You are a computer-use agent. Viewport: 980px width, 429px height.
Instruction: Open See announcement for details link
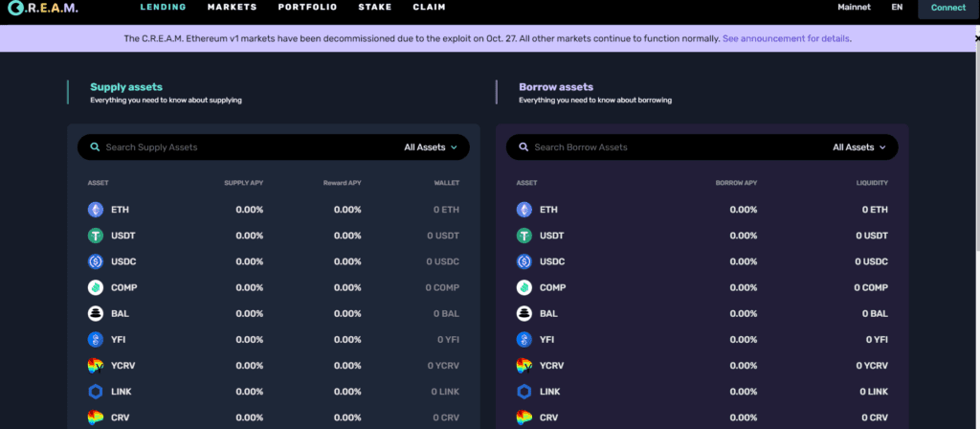point(787,38)
